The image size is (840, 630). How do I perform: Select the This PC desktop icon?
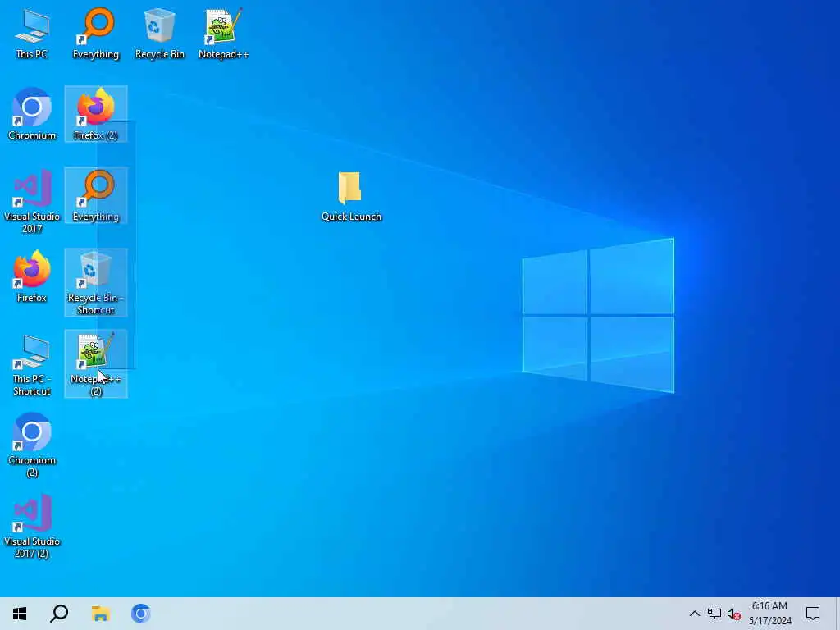(x=32, y=33)
